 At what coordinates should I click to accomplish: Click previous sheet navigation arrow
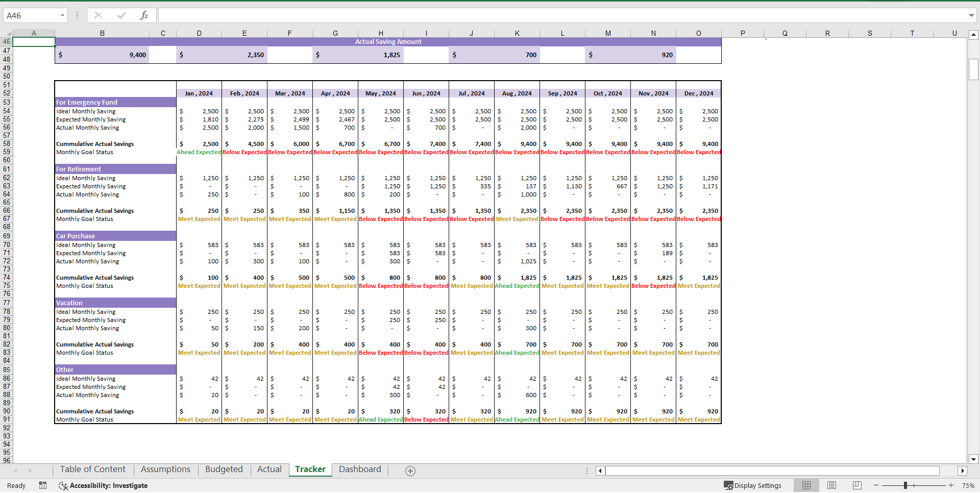(16, 471)
